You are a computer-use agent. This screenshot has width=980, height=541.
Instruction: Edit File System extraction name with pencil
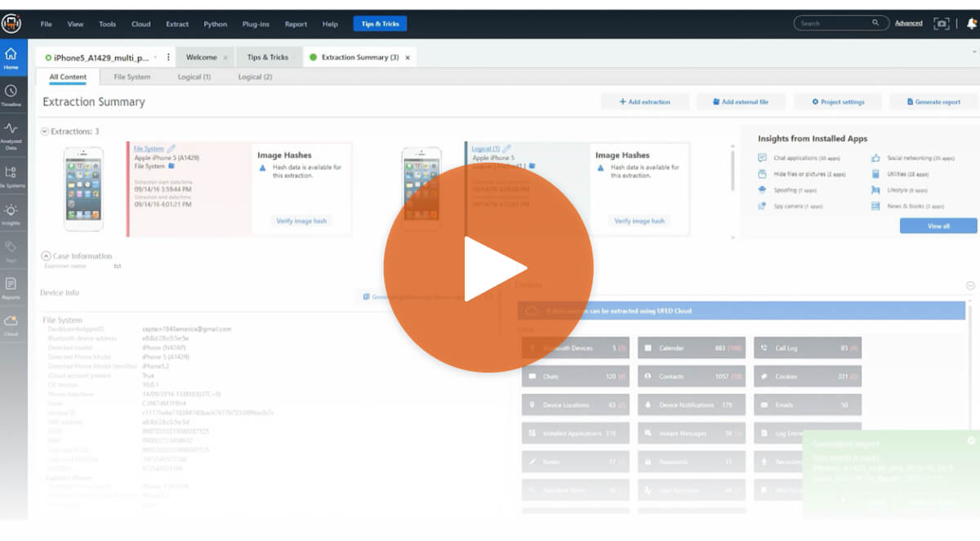pyautogui.click(x=171, y=149)
